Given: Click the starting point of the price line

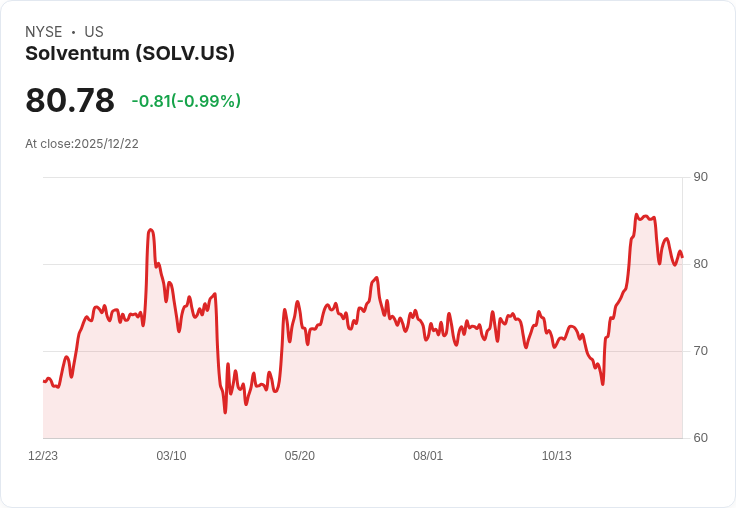Looking at the screenshot, I should point(44,381).
